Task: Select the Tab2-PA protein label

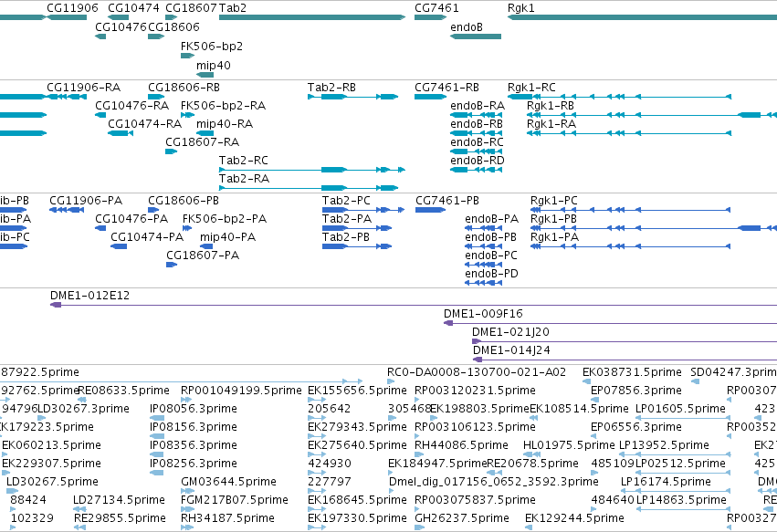Action: click(x=347, y=219)
